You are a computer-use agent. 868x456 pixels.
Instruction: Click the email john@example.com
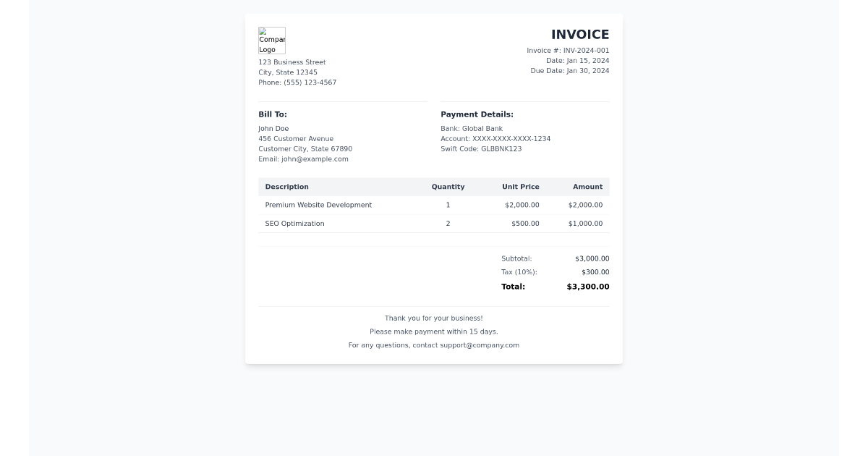coord(304,159)
